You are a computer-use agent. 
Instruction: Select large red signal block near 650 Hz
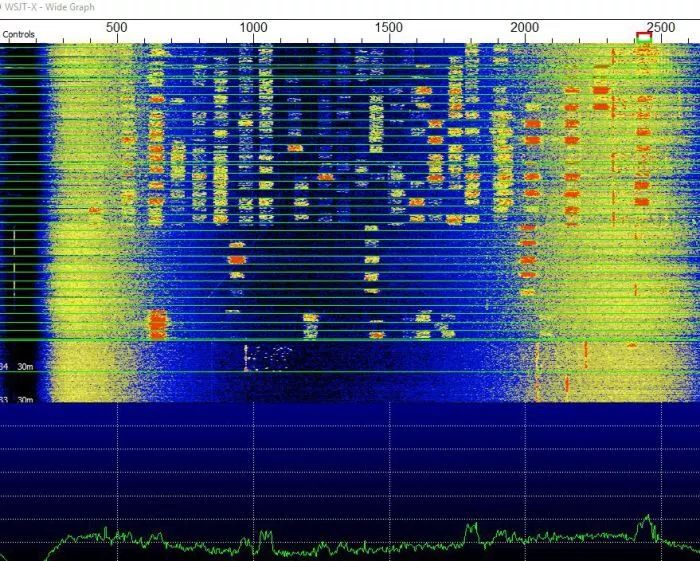157,324
